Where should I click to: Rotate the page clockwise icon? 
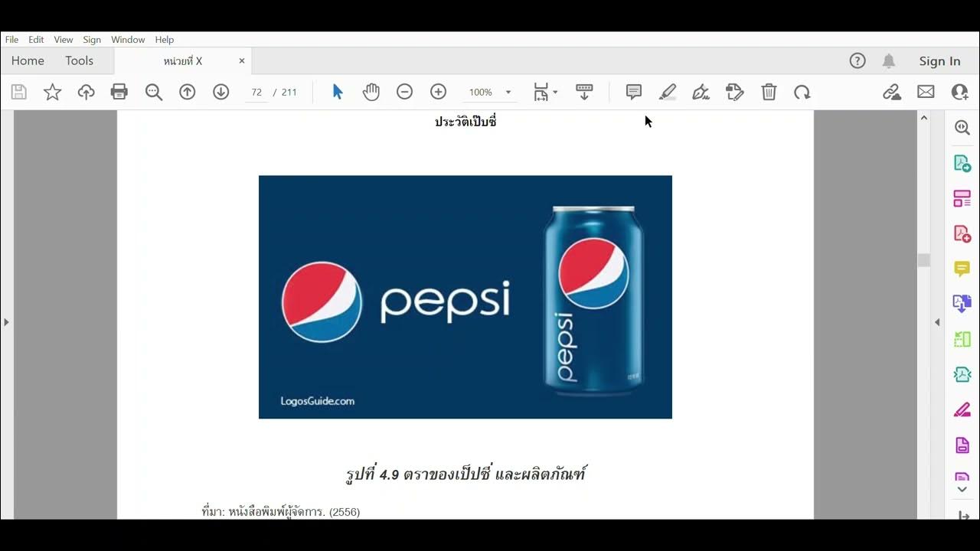[x=802, y=93]
